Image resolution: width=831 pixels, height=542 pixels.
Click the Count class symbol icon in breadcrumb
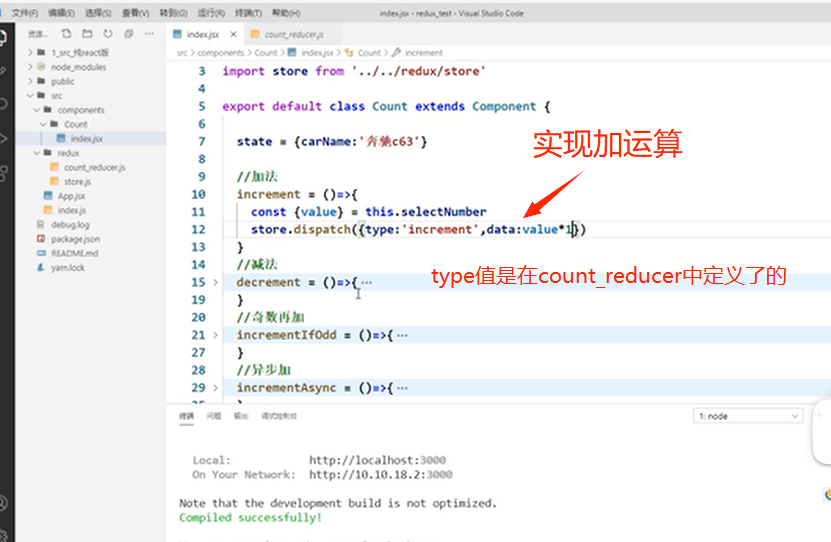tap(349, 52)
